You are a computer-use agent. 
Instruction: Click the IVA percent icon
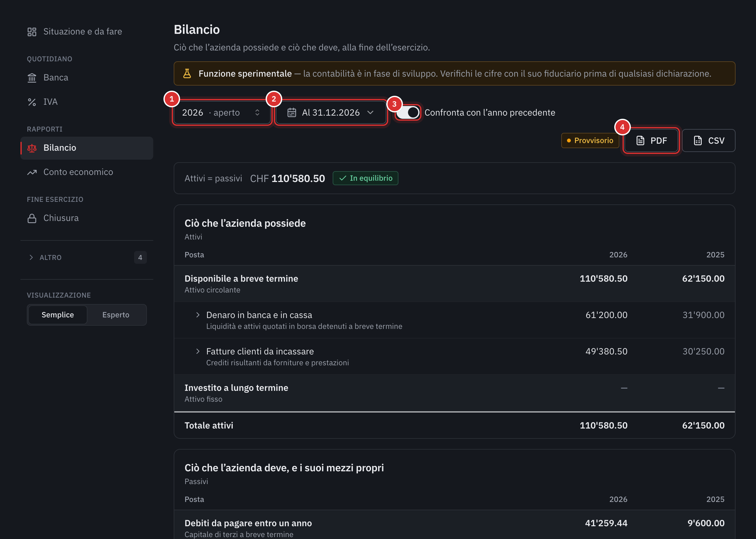click(32, 102)
